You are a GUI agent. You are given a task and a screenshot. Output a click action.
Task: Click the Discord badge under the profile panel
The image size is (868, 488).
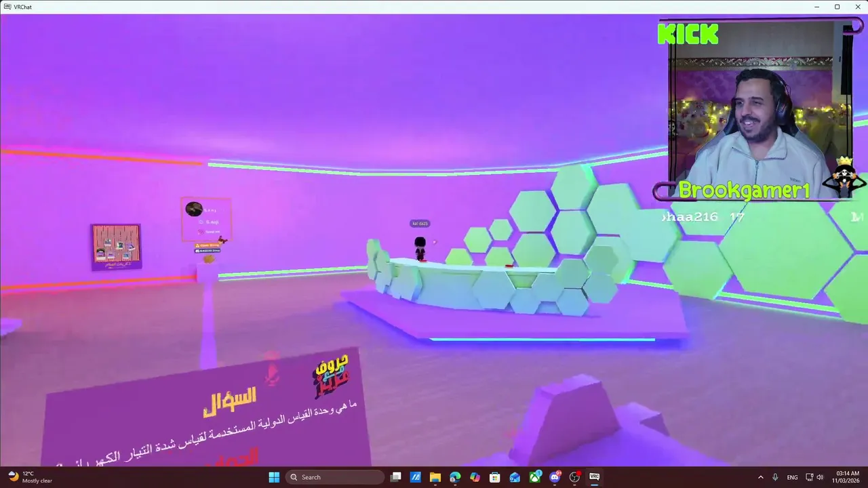pyautogui.click(x=208, y=251)
